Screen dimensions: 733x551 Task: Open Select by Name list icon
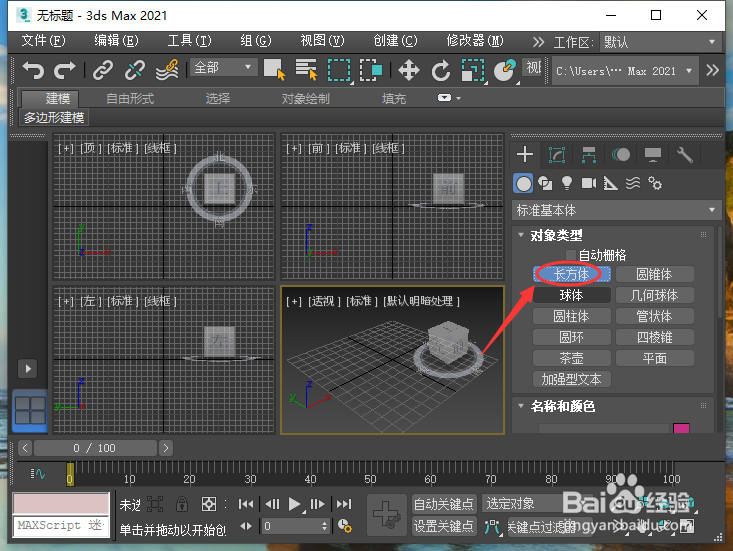point(307,70)
